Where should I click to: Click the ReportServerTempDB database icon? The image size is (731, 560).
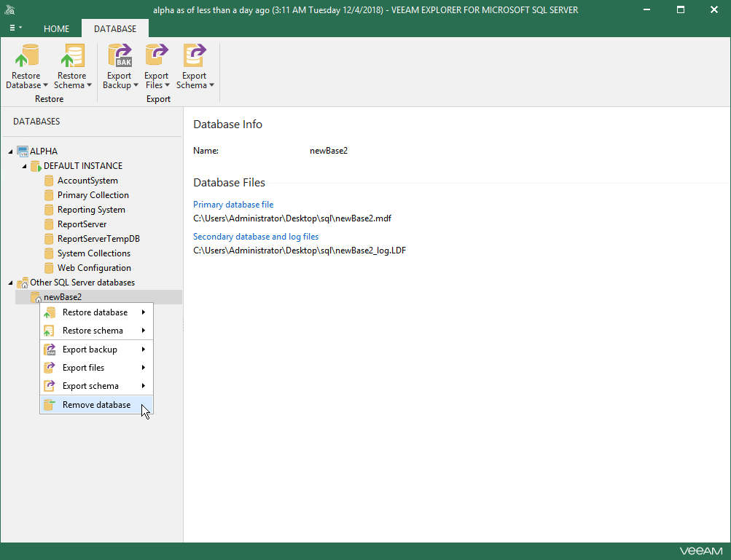tap(49, 239)
